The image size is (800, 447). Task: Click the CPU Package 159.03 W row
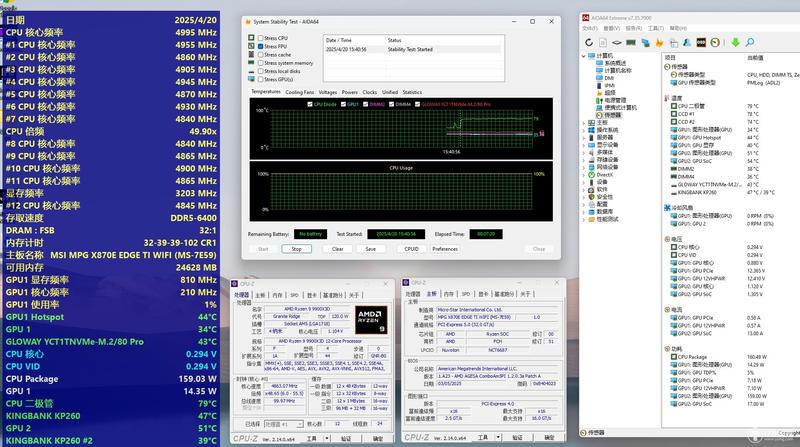pos(111,379)
